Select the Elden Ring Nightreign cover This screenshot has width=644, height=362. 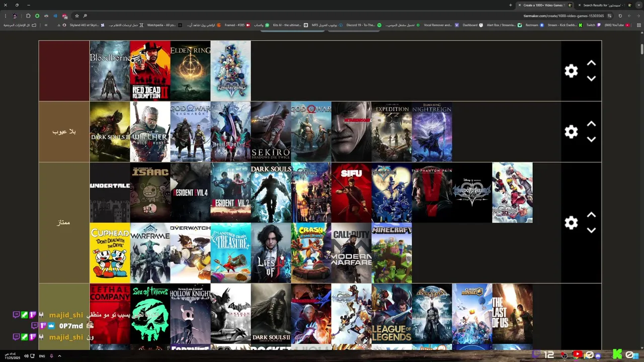point(432,132)
